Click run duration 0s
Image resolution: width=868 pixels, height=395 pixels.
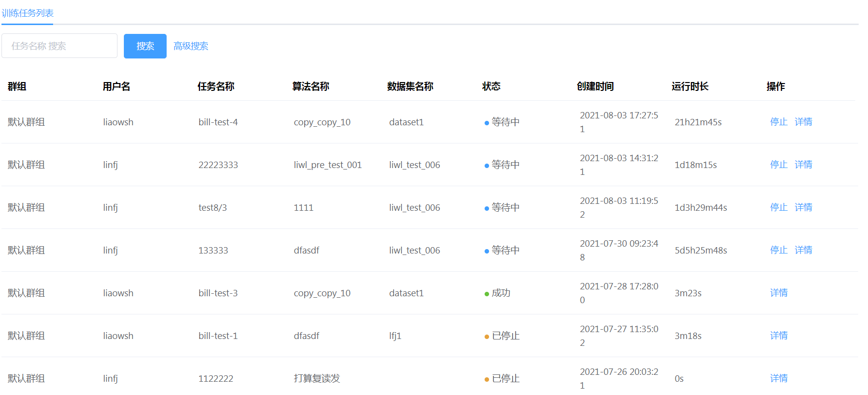click(x=679, y=378)
